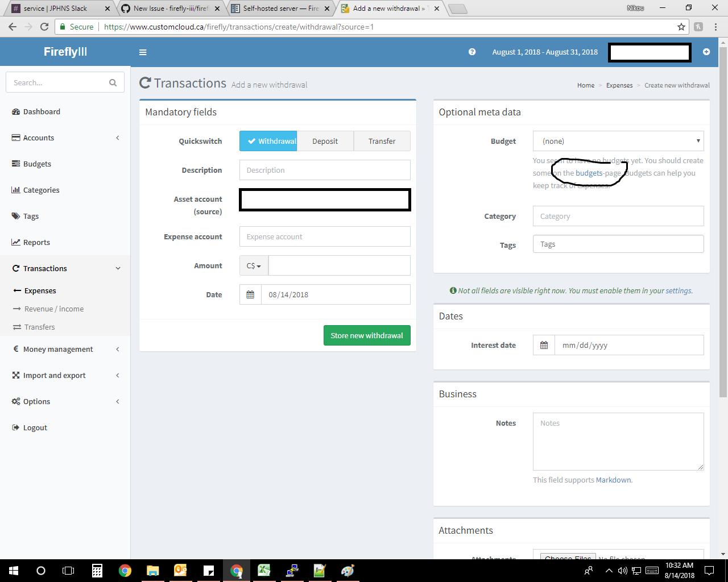Bookmark page with the star icon
Screen dimensions: 728x582
point(681,27)
